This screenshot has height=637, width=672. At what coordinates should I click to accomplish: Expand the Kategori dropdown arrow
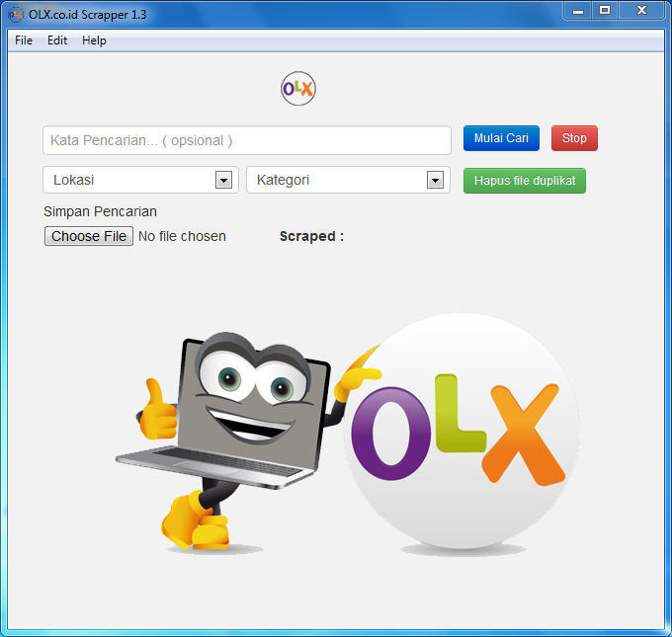(435, 180)
